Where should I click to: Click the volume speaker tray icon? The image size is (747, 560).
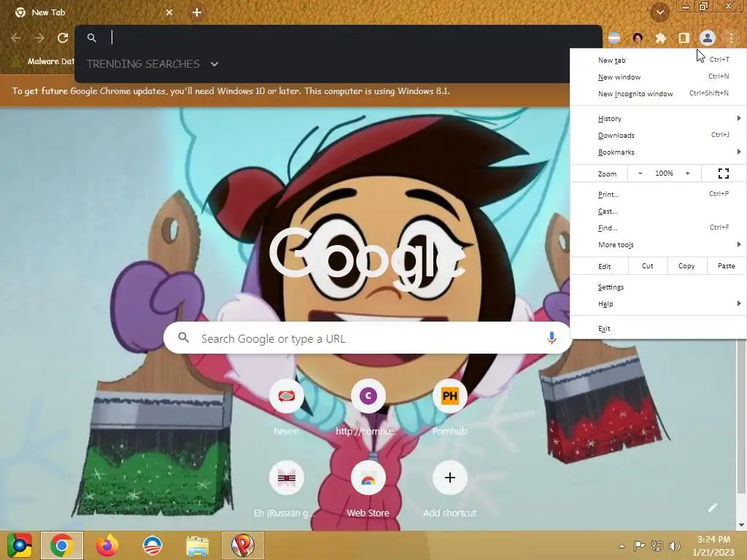tap(674, 545)
